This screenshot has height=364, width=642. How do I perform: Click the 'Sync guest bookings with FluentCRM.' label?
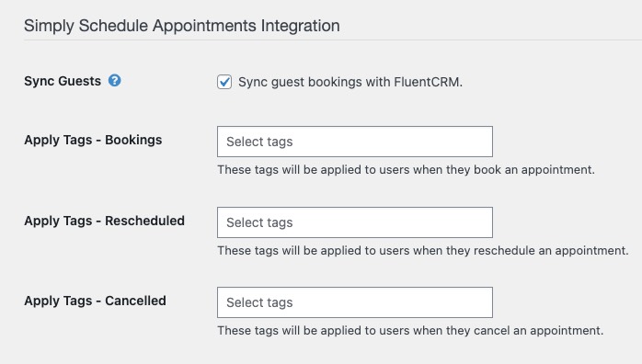pyautogui.click(x=350, y=82)
